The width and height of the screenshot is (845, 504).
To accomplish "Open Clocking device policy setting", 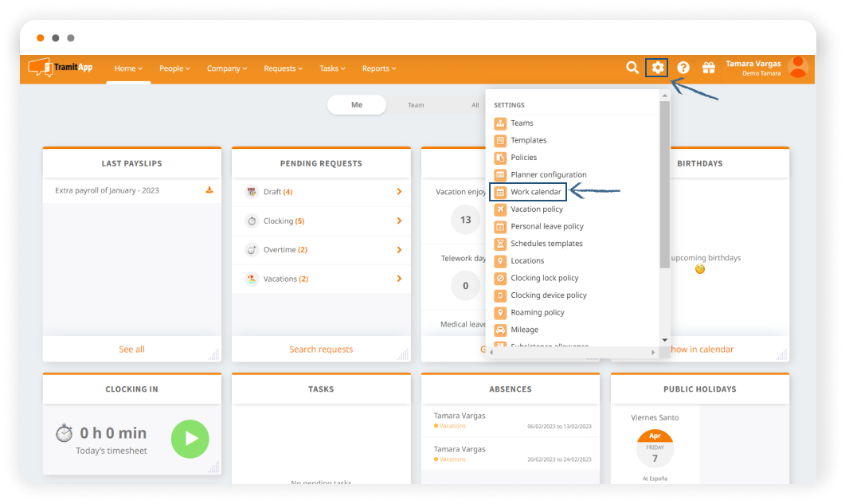I will coord(548,295).
